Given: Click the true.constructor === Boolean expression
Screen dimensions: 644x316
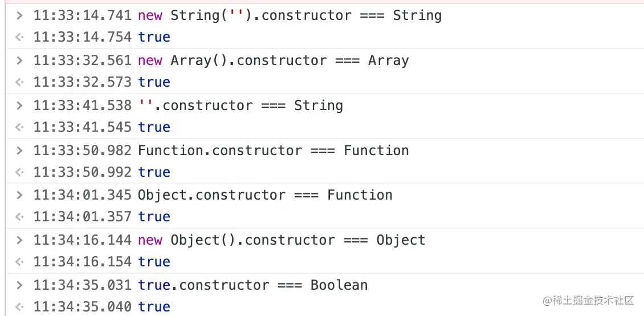Looking at the screenshot, I should pyautogui.click(x=252, y=285).
